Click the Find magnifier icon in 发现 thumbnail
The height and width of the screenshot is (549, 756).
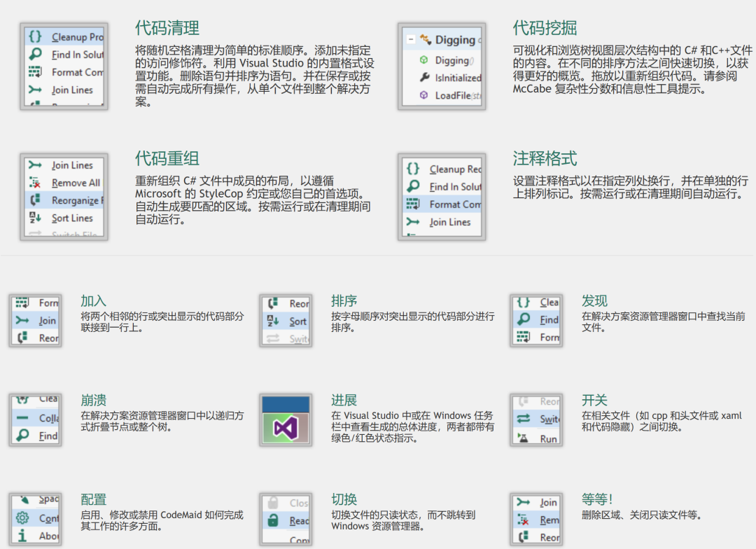(x=524, y=319)
